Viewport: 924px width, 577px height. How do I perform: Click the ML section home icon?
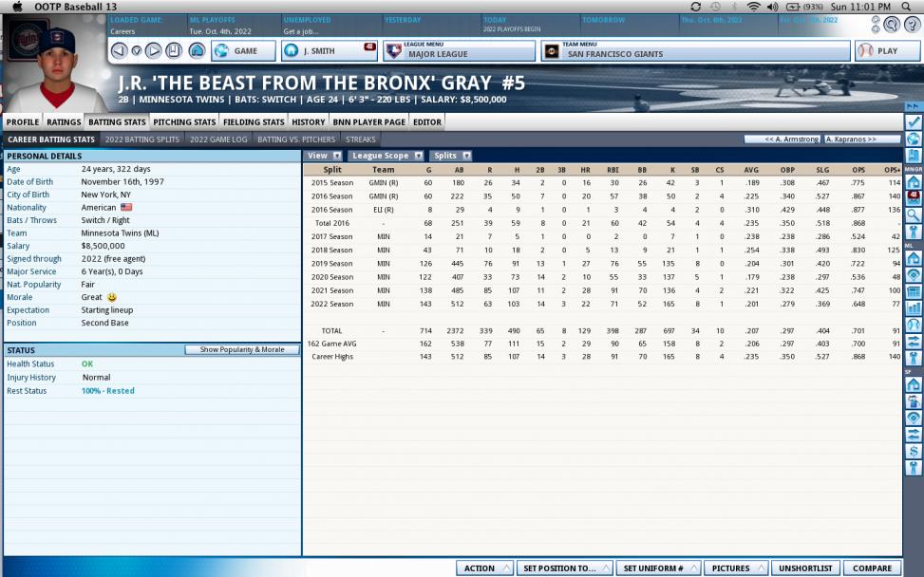point(914,258)
